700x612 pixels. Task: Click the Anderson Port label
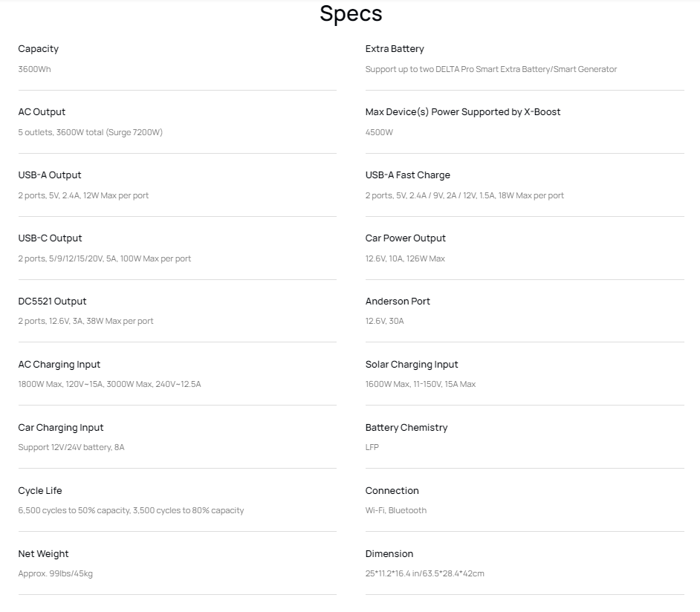pyautogui.click(x=398, y=302)
